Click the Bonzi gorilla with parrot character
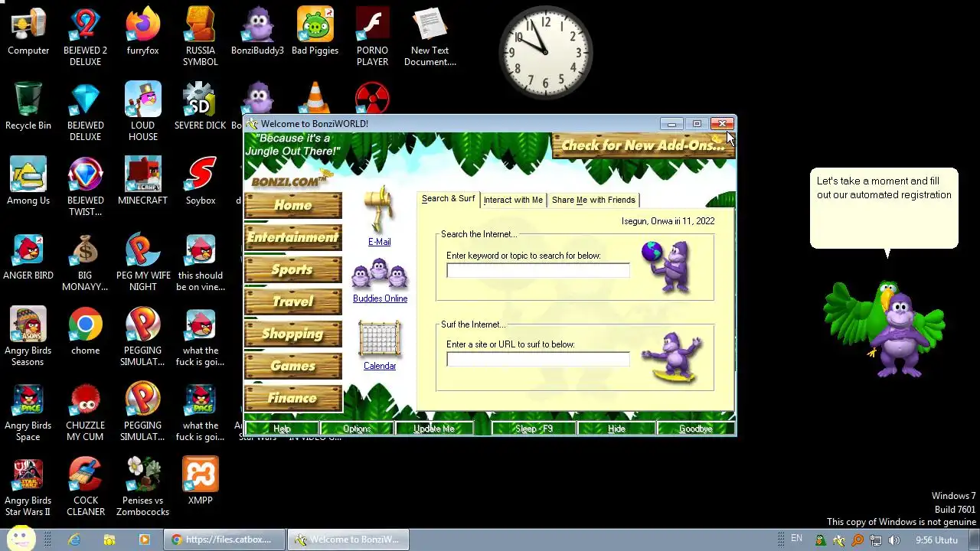980x551 pixels. coord(884,330)
